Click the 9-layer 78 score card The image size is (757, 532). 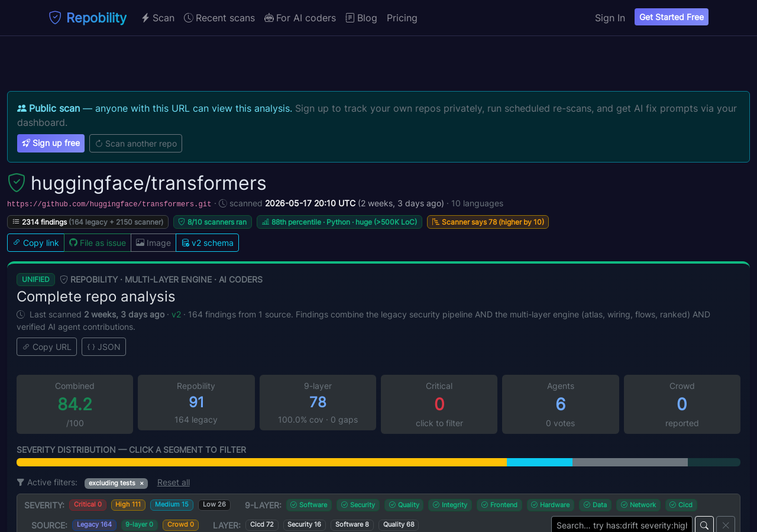(x=318, y=403)
